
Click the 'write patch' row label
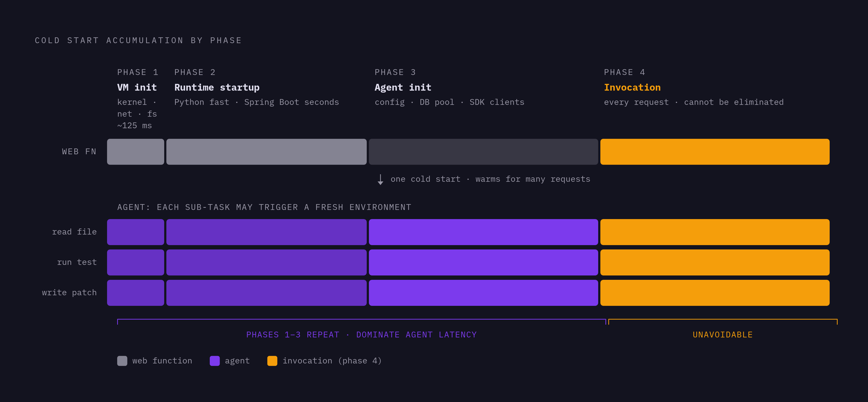pyautogui.click(x=69, y=293)
